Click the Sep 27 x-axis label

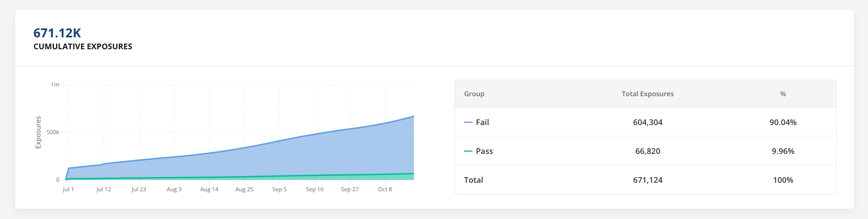tap(350, 190)
